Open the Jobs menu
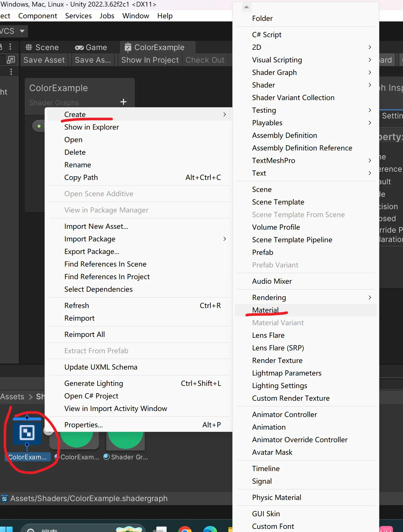The width and height of the screenshot is (403, 532). click(x=107, y=16)
